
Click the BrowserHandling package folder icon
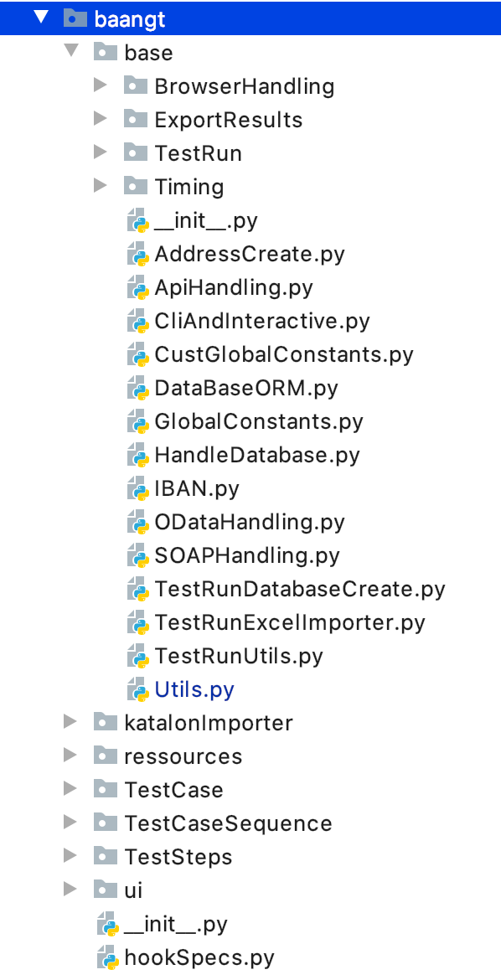[x=135, y=85]
